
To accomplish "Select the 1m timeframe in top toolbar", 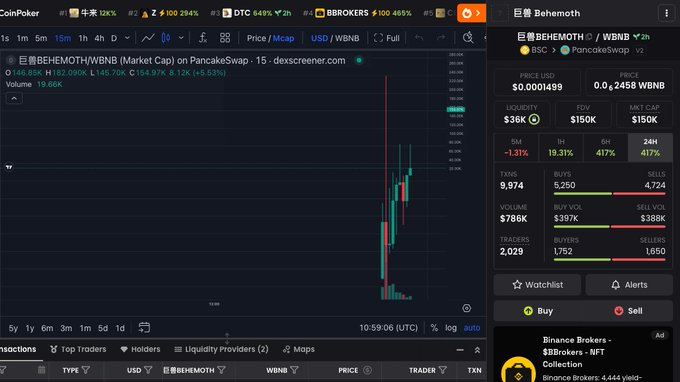I will (x=23, y=38).
